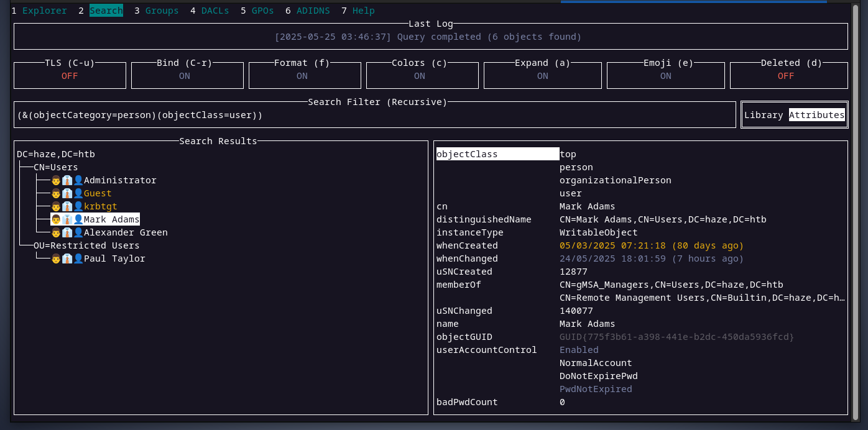Collapse the CN=Users tree node
Screen dimensions: 868x430
55,167
